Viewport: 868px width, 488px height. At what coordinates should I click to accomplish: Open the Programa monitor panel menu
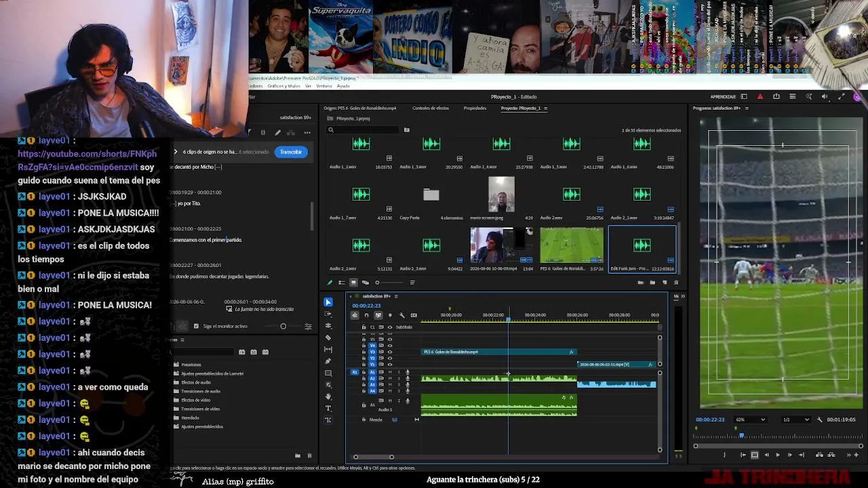[747, 108]
